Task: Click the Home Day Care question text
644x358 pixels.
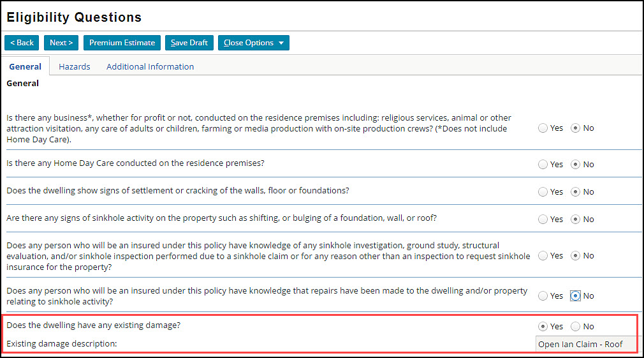Action: pos(136,163)
